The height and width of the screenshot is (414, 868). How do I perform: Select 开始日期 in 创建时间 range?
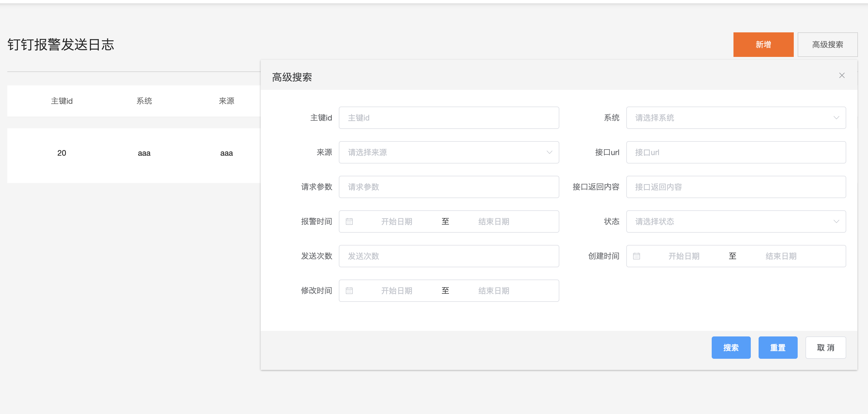[x=684, y=256]
